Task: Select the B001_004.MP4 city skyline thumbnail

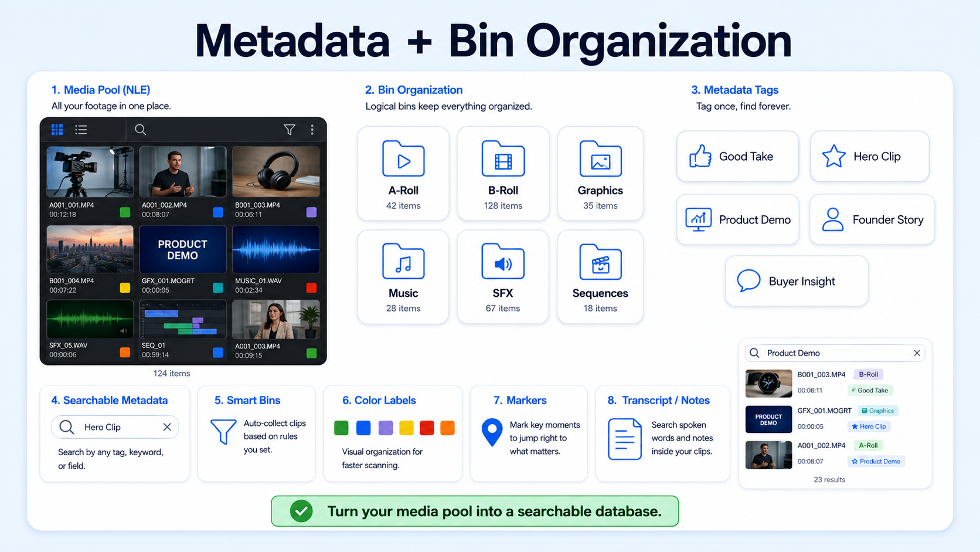Action: pyautogui.click(x=90, y=249)
